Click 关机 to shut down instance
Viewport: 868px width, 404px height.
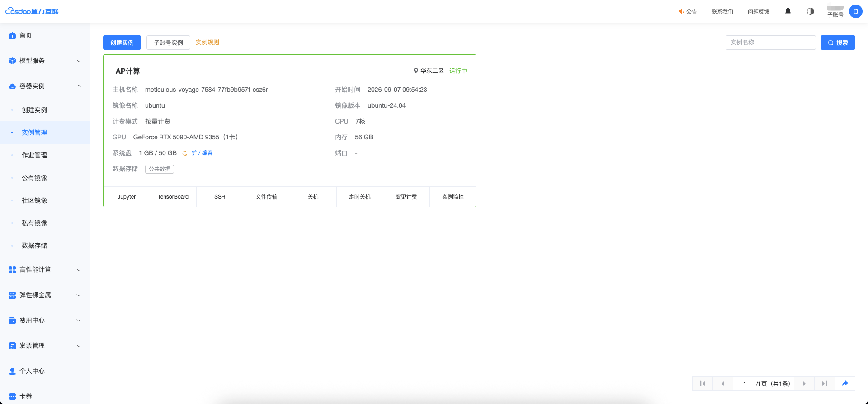tap(313, 197)
